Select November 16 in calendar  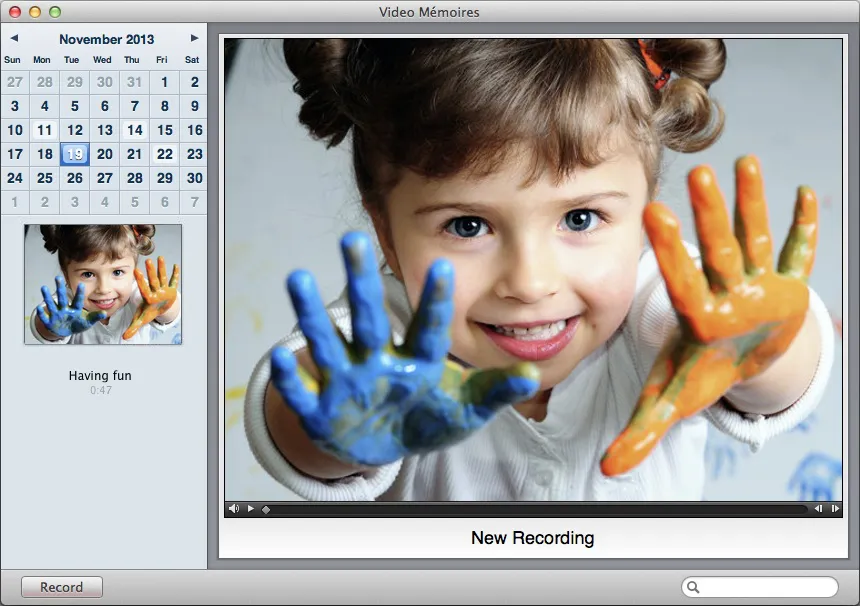194,130
